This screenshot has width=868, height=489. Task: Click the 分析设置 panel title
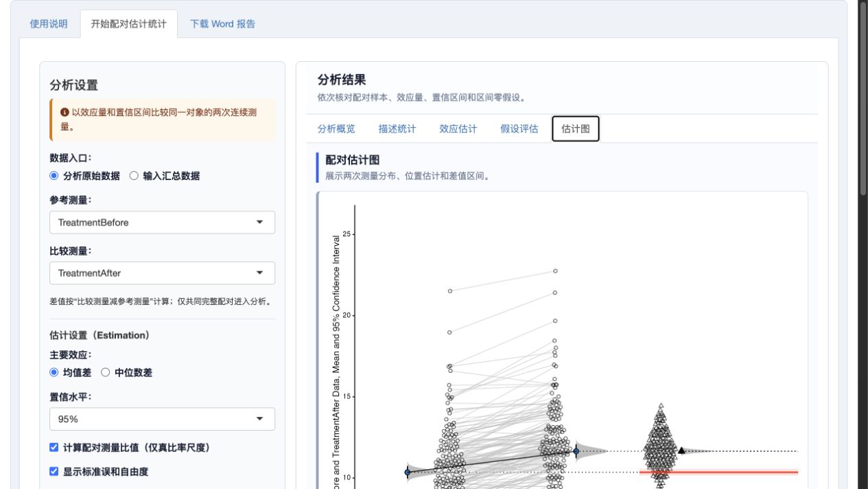click(x=74, y=85)
